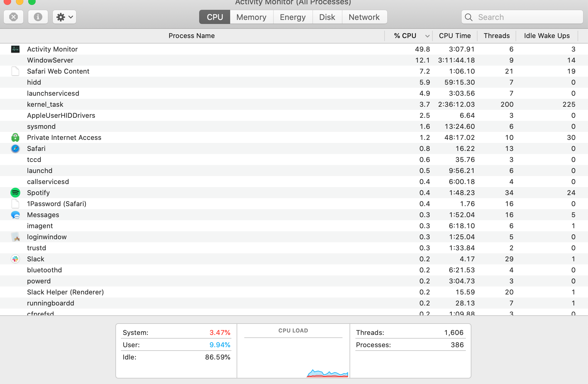
Task: Switch to the Memory tab
Action: 251,17
